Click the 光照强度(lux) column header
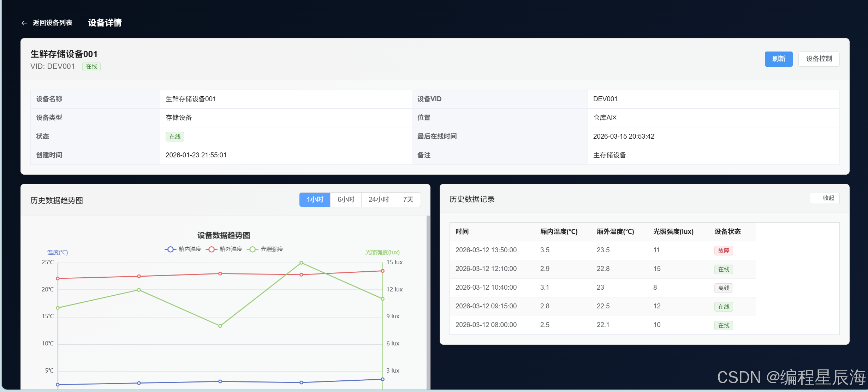The height and width of the screenshot is (392, 868). click(673, 232)
